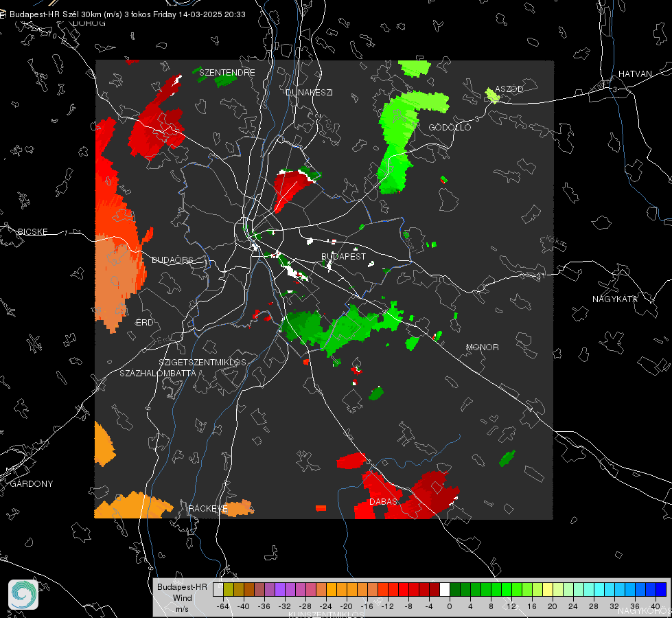Click the NAGYKÁTA town label
This screenshot has width=672, height=618.
(615, 299)
